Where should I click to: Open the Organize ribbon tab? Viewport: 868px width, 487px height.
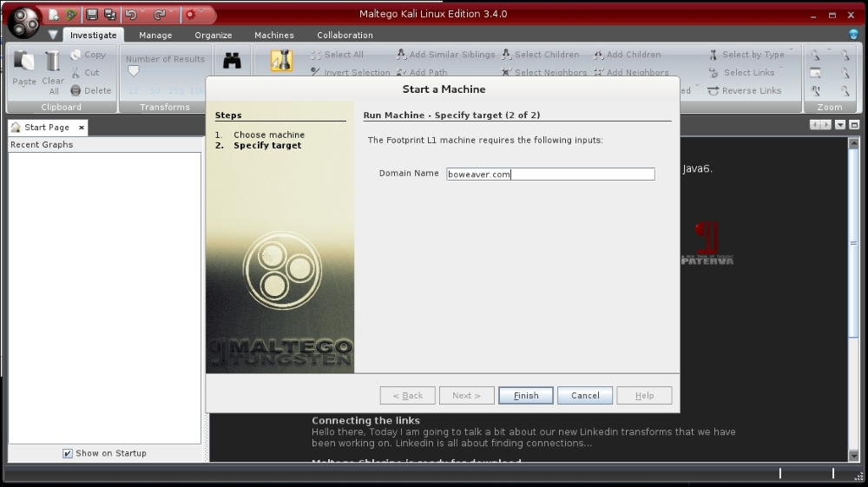214,35
